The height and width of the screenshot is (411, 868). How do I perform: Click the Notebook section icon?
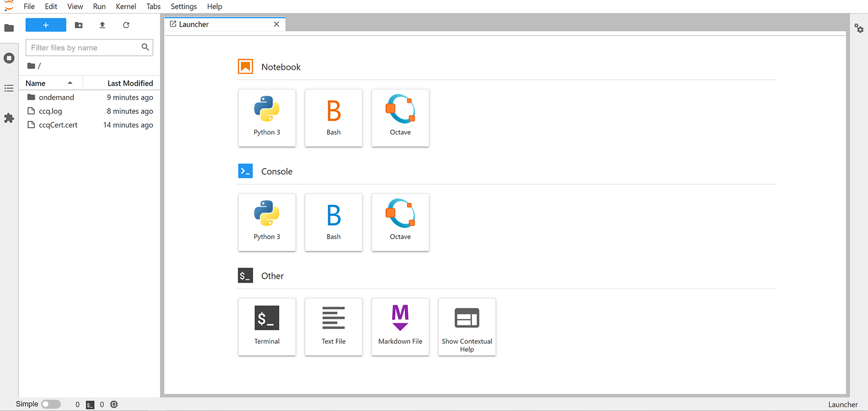tap(246, 67)
